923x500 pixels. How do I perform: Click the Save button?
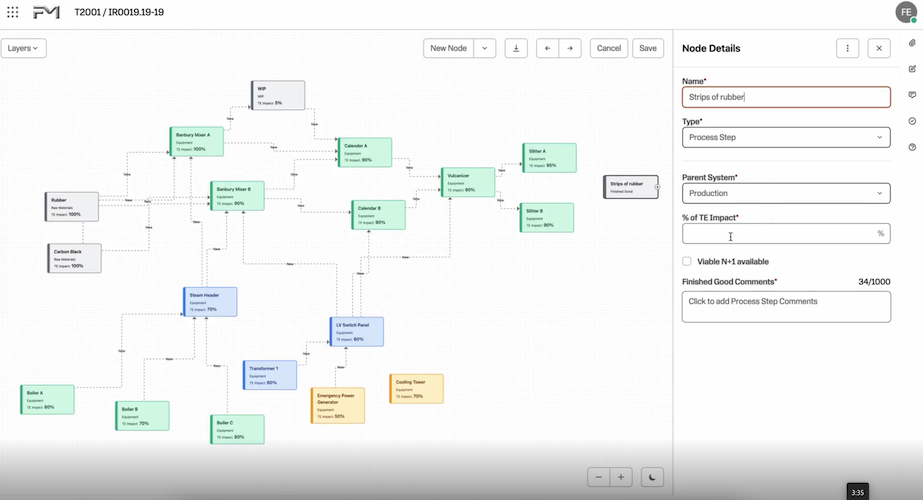point(648,48)
